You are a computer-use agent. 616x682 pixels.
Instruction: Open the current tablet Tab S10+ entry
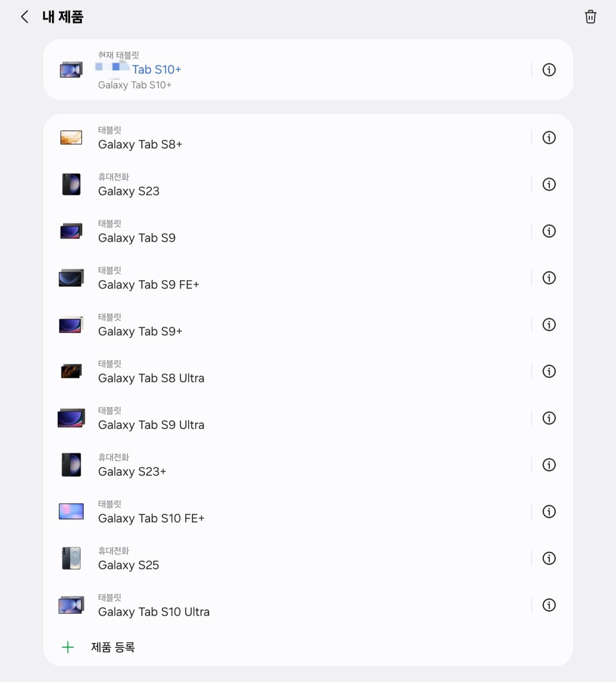pyautogui.click(x=286, y=70)
